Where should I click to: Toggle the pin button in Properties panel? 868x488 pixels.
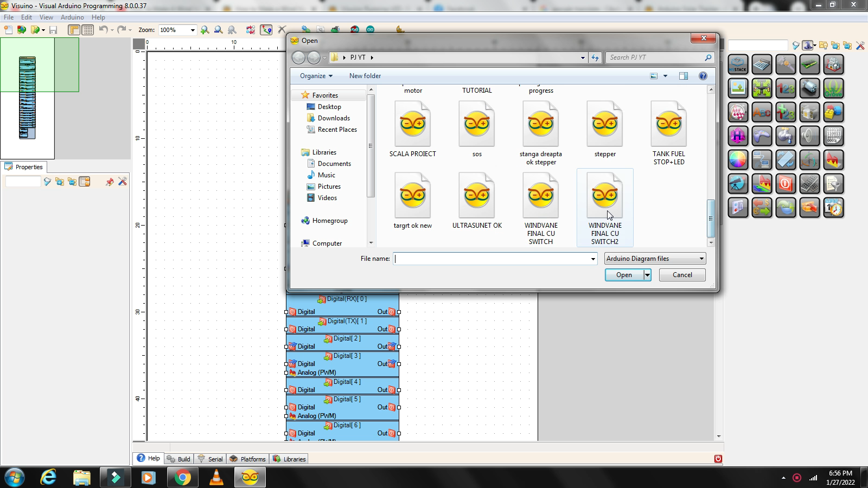[x=110, y=182]
